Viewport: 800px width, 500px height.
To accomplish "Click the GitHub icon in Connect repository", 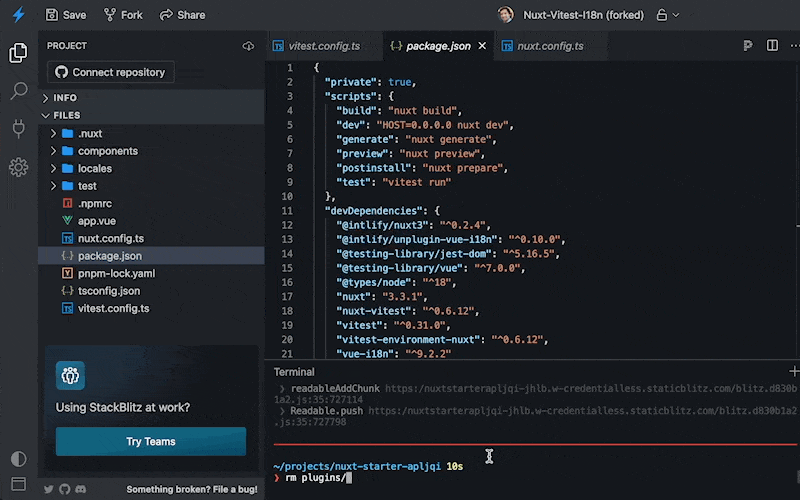I will (x=62, y=72).
